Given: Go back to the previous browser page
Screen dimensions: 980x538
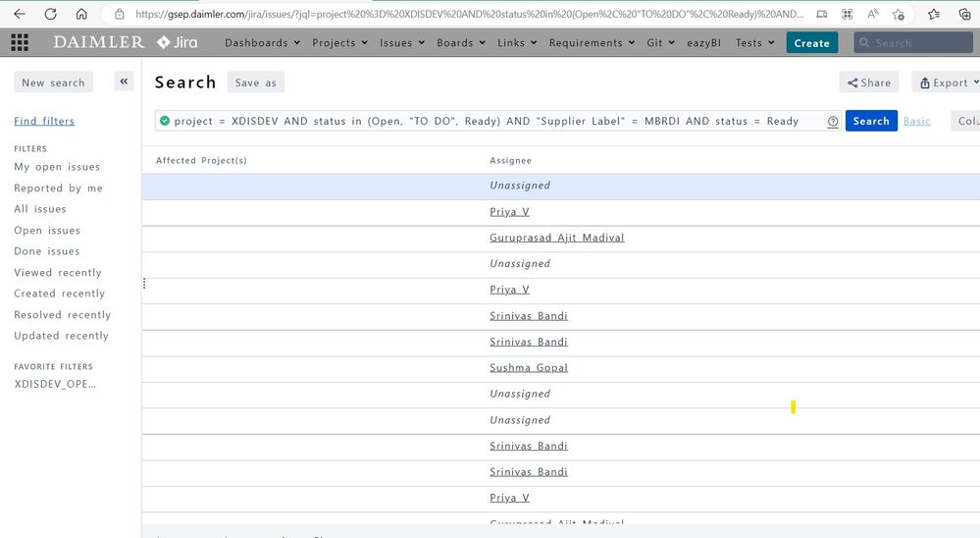Looking at the screenshot, I should [x=20, y=14].
